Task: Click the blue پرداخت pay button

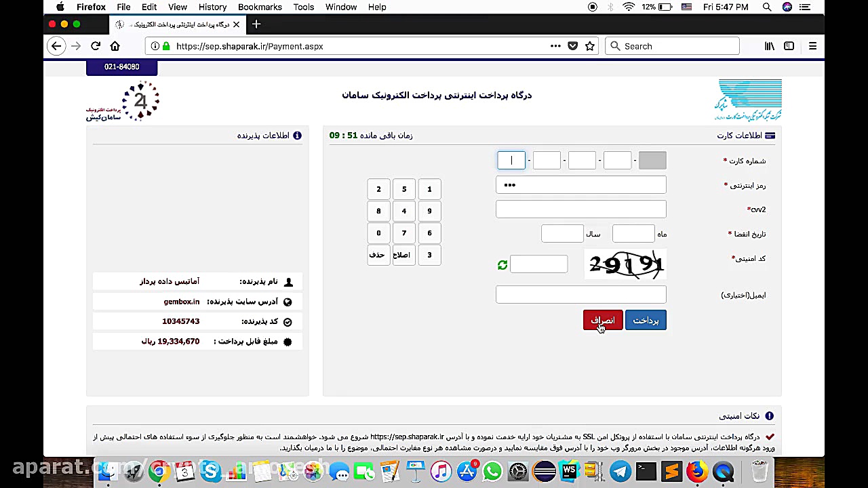Action: click(x=646, y=321)
